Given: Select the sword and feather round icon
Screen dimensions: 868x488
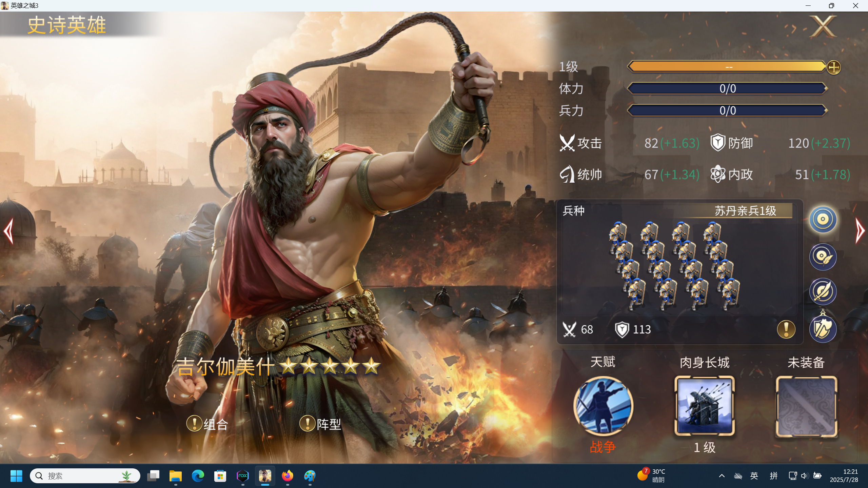Looking at the screenshot, I should [x=823, y=291].
